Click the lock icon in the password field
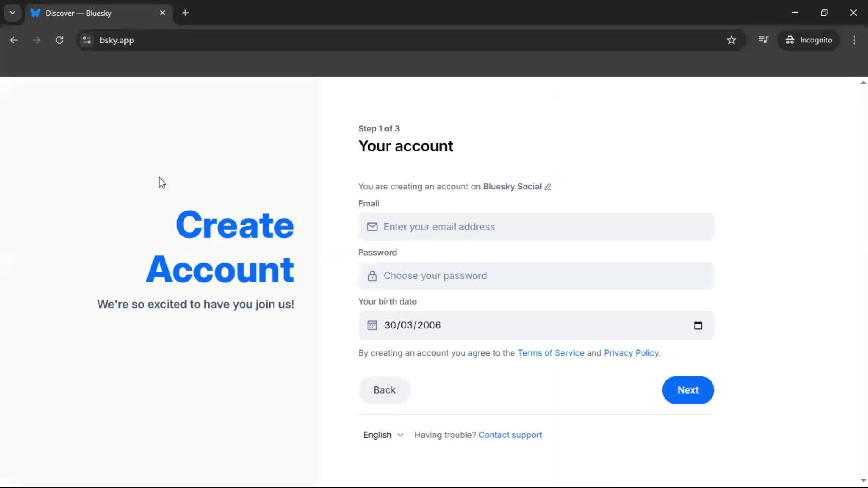Viewport: 868px width, 488px height. click(x=372, y=276)
